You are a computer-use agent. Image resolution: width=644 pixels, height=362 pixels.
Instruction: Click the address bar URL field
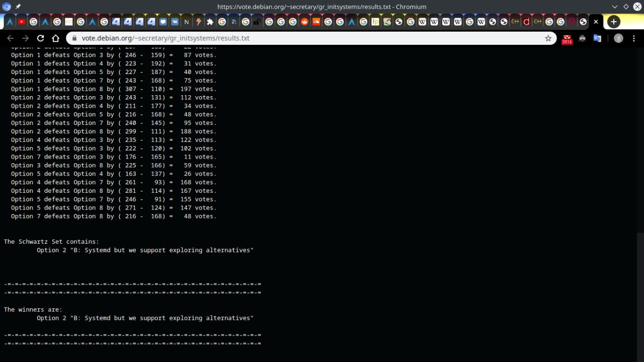click(312, 38)
